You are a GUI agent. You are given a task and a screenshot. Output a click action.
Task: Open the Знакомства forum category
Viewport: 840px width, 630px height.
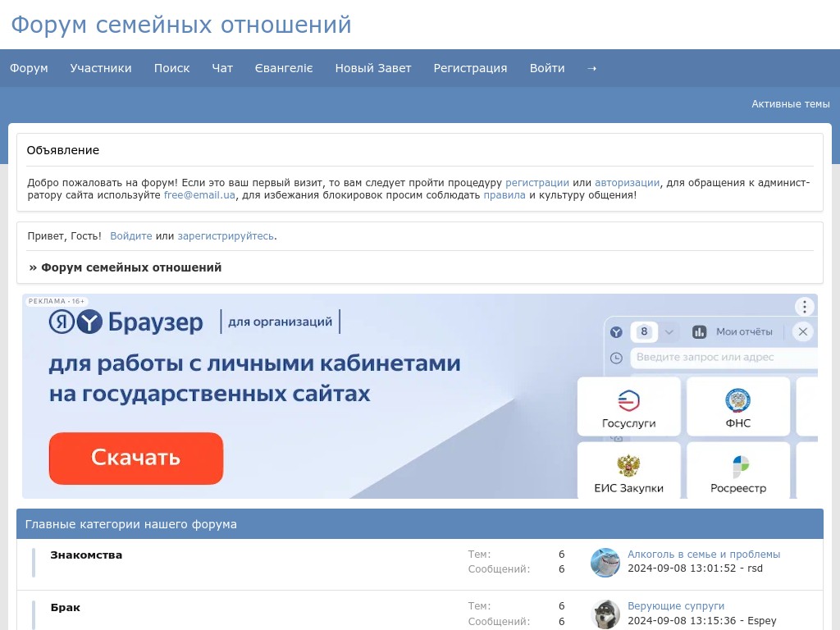click(86, 555)
